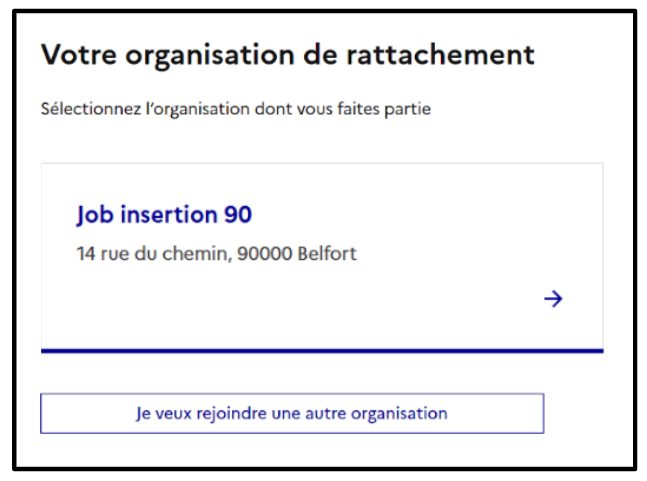647x481 pixels.
Task: Click the words 'Je veux' in the bottom button
Action: (x=164, y=414)
